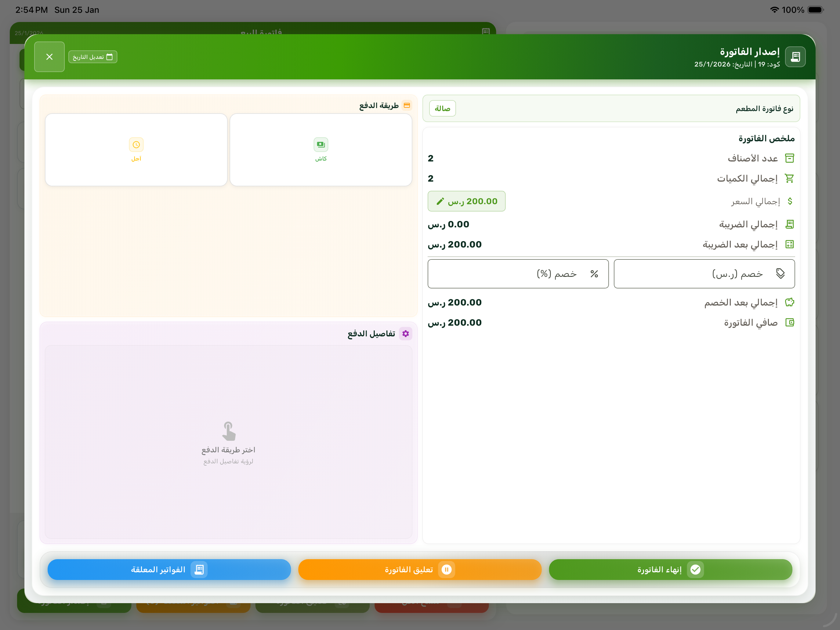Image resolution: width=840 pixels, height=630 pixels.
Task: Edit the total price using the pencil icon
Action: [440, 201]
